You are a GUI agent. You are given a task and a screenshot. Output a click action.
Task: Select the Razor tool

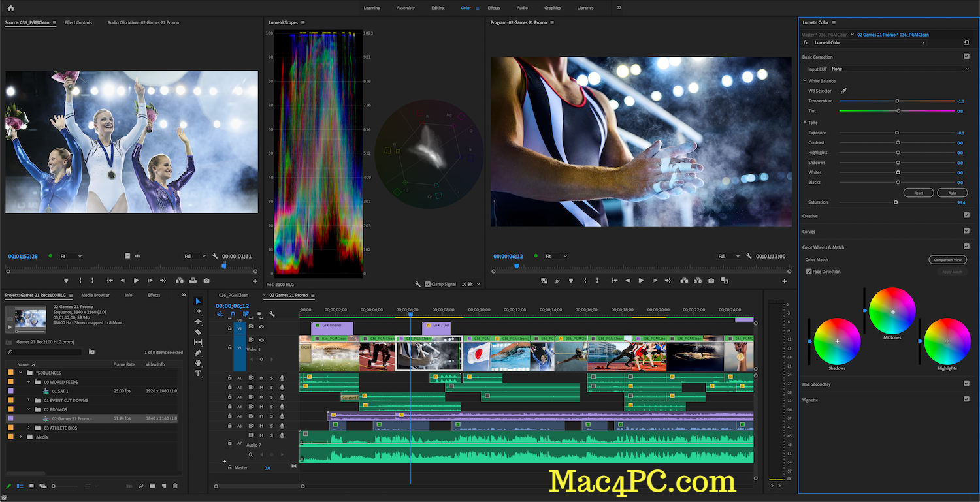point(199,332)
